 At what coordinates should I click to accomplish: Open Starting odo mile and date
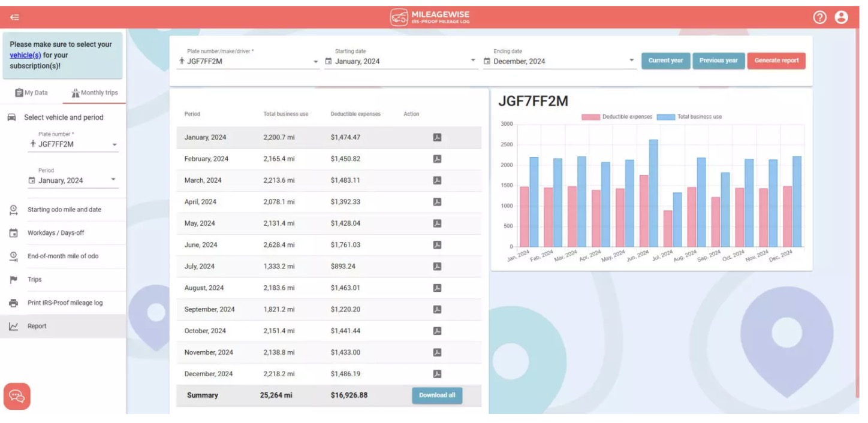[x=63, y=210]
